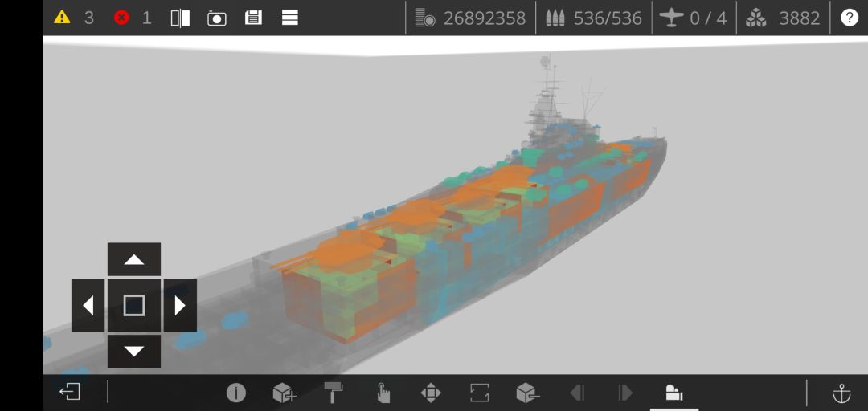This screenshot has width=868, height=411.
Task: Click the bullets ammo icon
Action: [x=555, y=18]
